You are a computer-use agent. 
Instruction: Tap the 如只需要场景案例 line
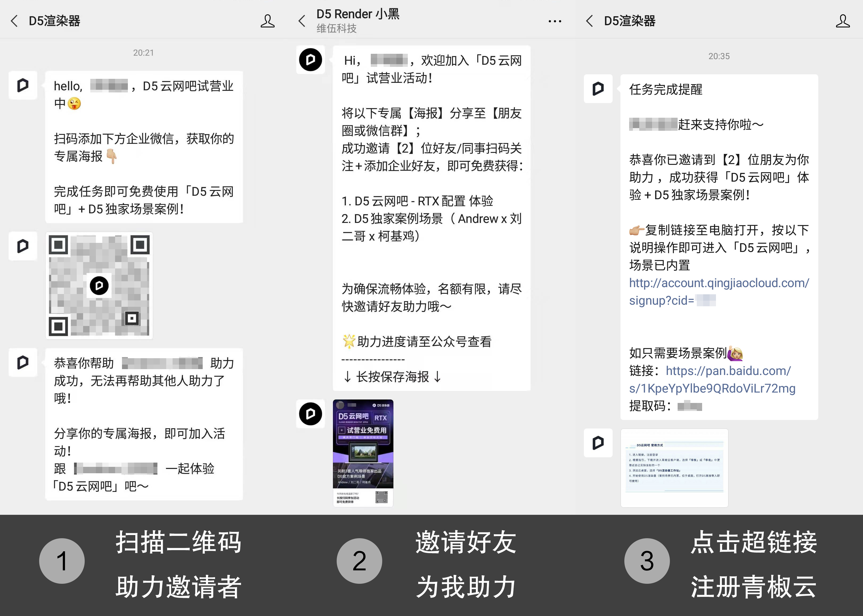686,353
